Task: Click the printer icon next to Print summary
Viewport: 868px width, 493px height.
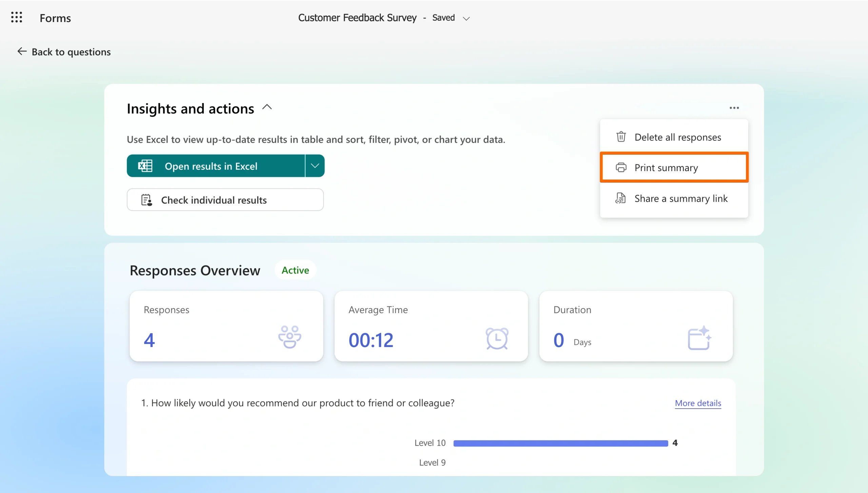Action: pyautogui.click(x=621, y=167)
